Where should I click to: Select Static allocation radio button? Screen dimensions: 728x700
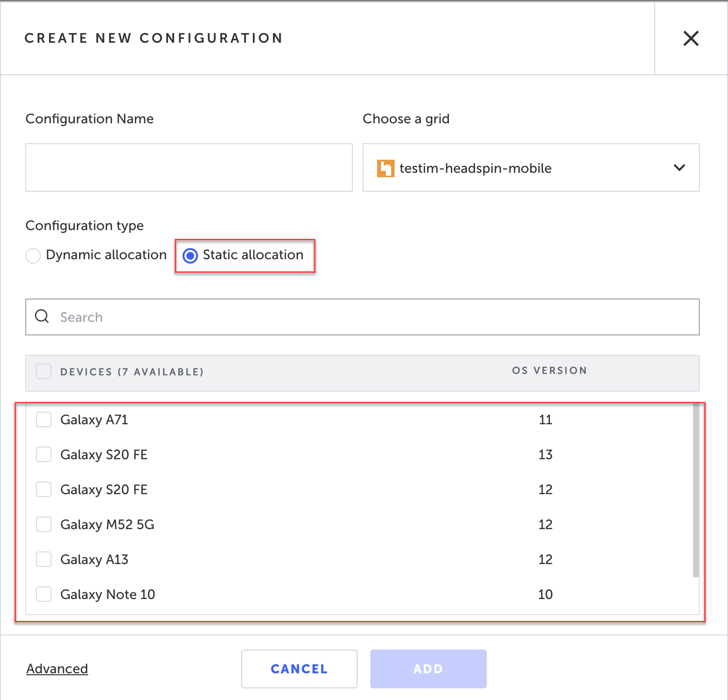pyautogui.click(x=190, y=255)
